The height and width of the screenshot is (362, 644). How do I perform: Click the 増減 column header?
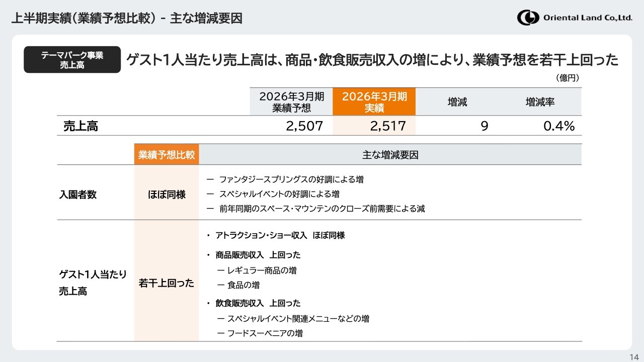pos(457,102)
